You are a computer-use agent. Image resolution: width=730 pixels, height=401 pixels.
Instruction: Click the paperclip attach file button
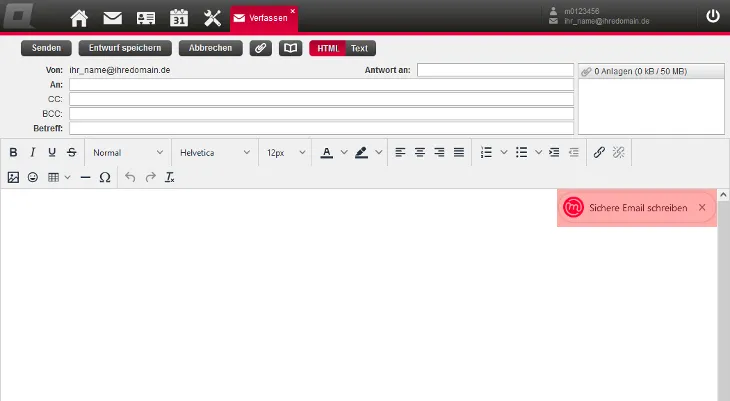(261, 48)
